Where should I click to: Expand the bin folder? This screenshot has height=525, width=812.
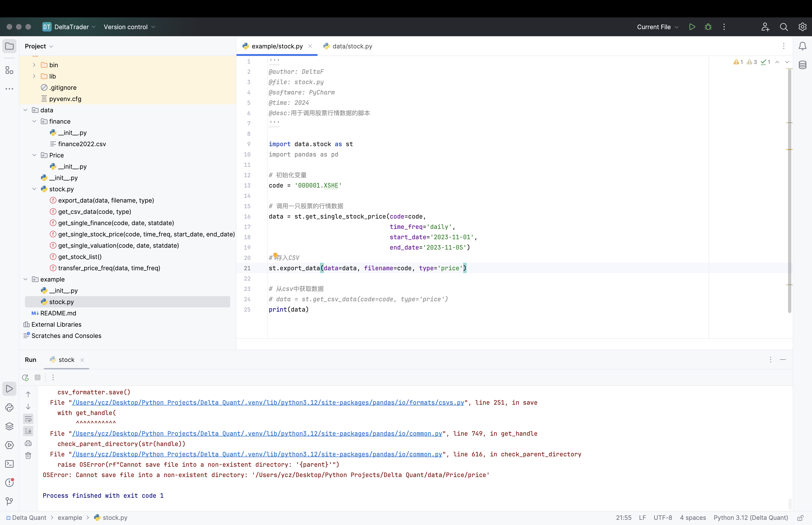(x=34, y=65)
